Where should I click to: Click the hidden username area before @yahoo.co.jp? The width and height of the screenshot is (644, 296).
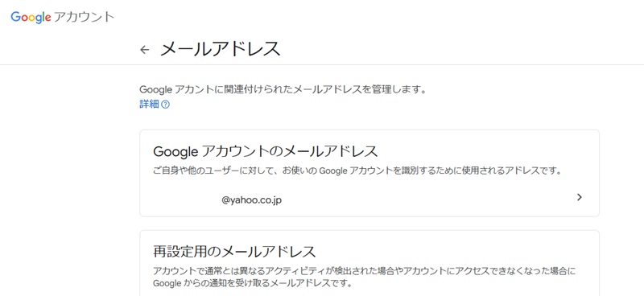tap(187, 201)
